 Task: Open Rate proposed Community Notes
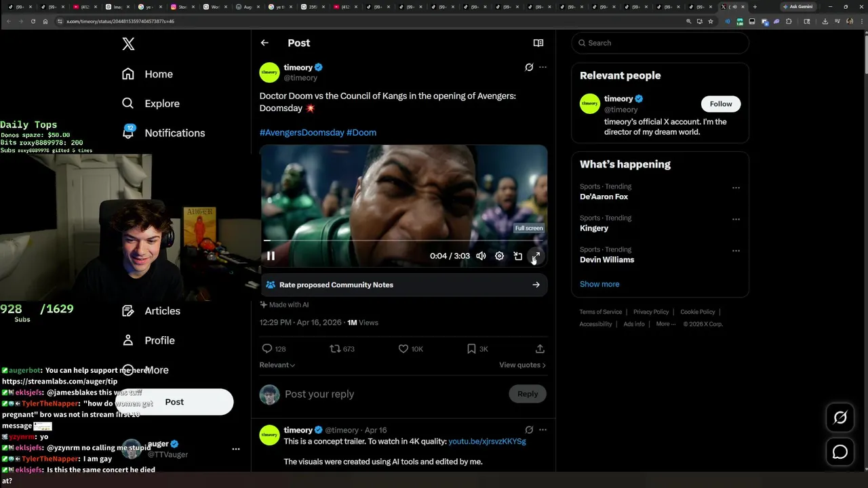point(403,285)
